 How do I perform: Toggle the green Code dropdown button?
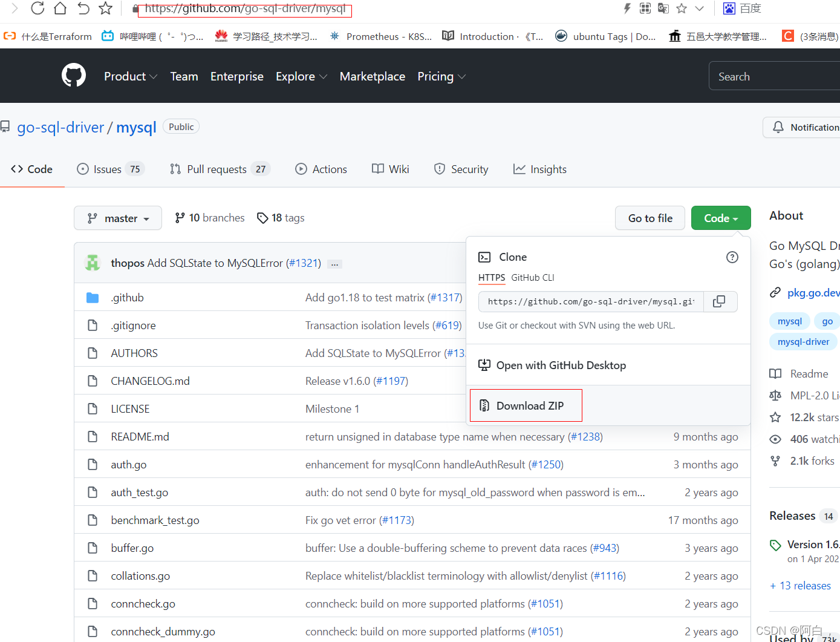(x=721, y=218)
